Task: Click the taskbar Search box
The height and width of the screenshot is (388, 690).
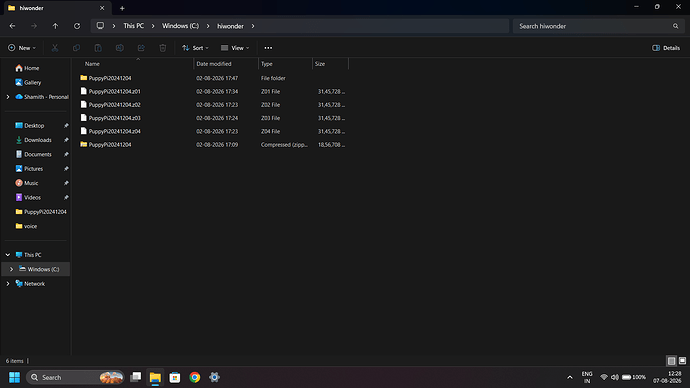Action: [x=75, y=377]
